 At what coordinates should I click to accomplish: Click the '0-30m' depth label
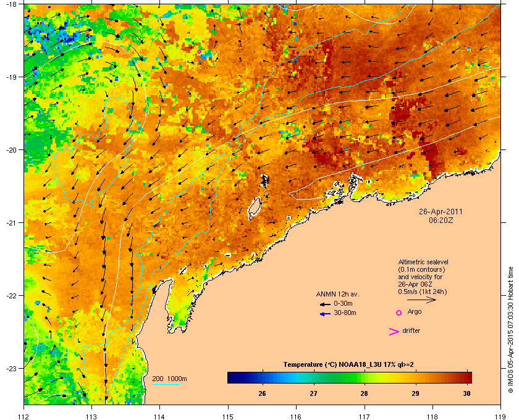343,303
